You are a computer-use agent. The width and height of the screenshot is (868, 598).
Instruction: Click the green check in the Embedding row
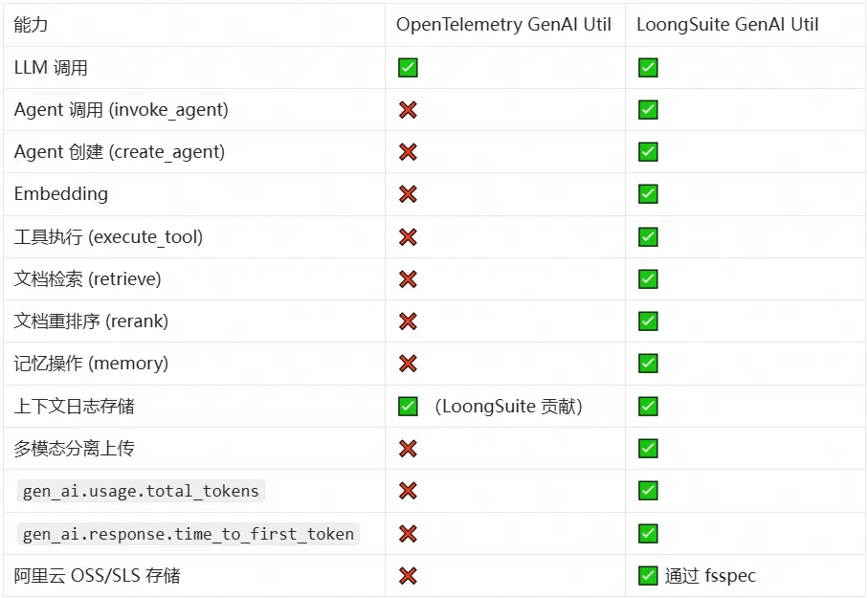point(648,194)
